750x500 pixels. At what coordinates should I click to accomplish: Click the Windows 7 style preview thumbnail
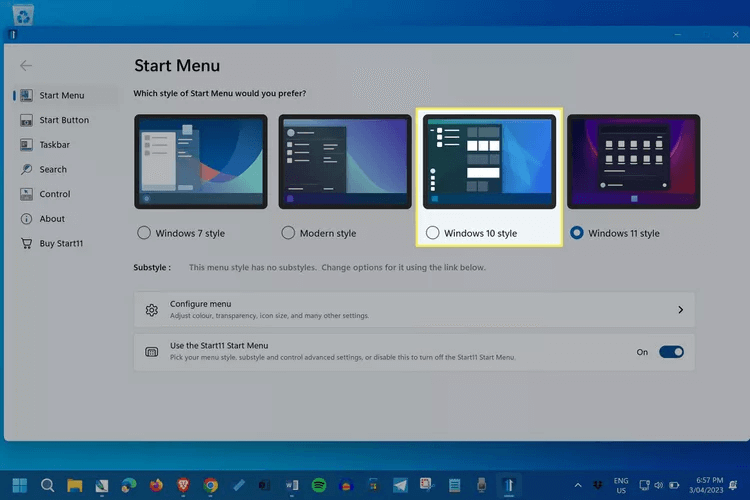pos(201,162)
